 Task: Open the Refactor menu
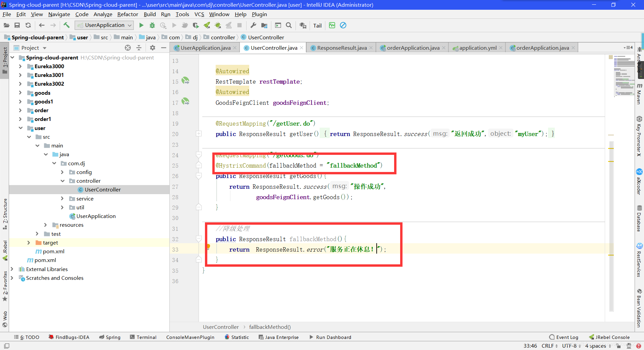pyautogui.click(x=127, y=14)
